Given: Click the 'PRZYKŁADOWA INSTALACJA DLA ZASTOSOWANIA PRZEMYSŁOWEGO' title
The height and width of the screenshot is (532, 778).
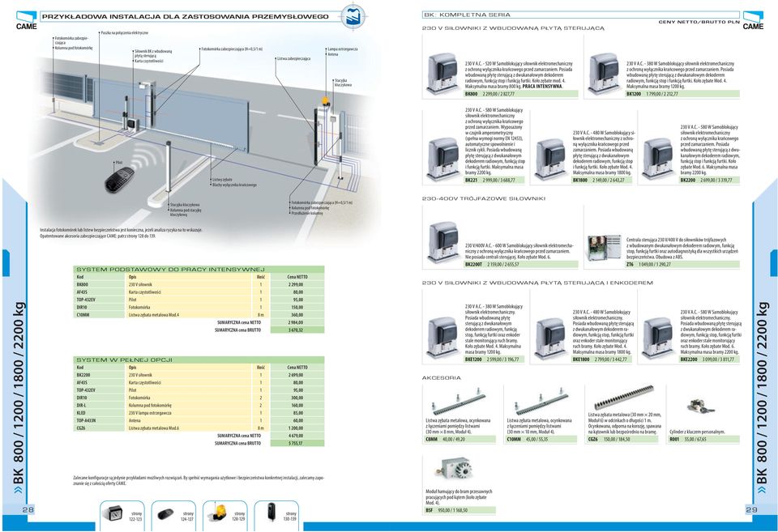Looking at the screenshot, I should click(185, 16).
